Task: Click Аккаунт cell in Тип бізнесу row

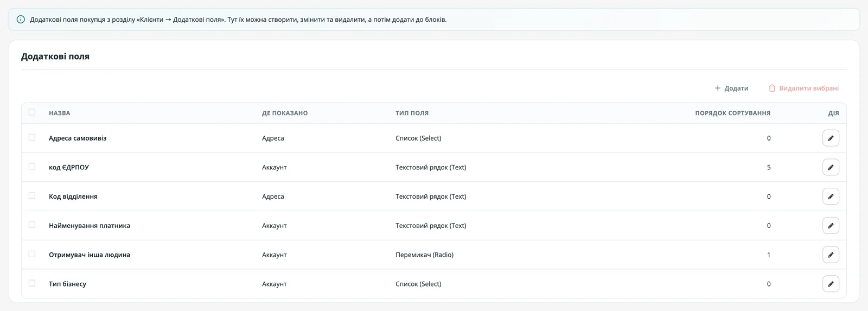Action: tap(275, 284)
